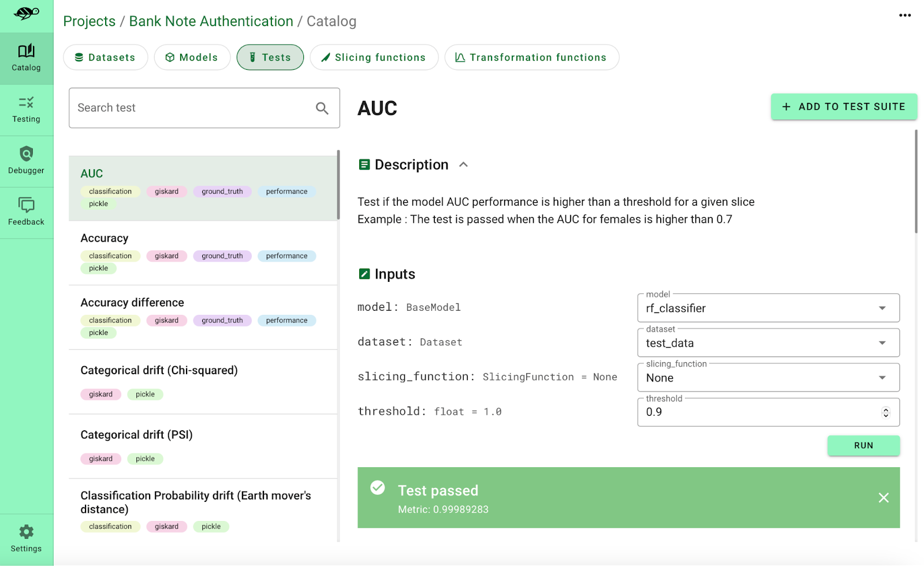Navigate to Bank Note Authentication breadcrumb
The height and width of the screenshot is (566, 924).
(211, 21)
